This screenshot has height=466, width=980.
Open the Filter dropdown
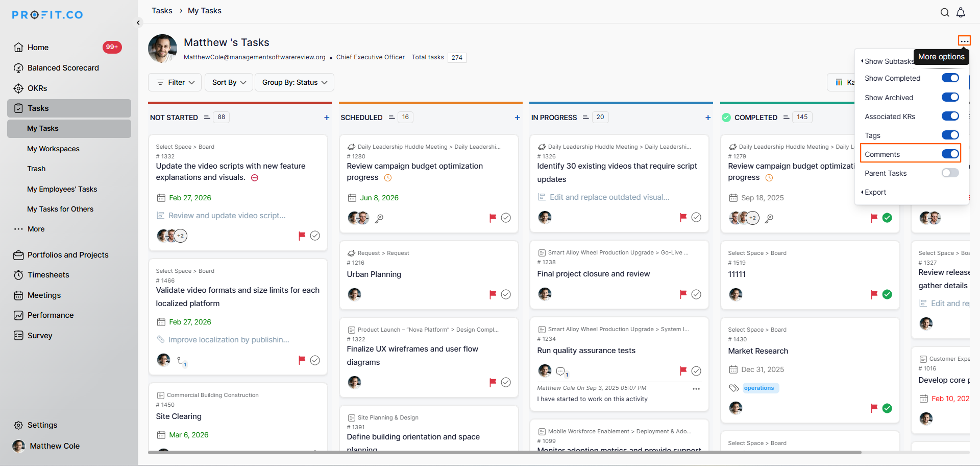pyautogui.click(x=175, y=82)
